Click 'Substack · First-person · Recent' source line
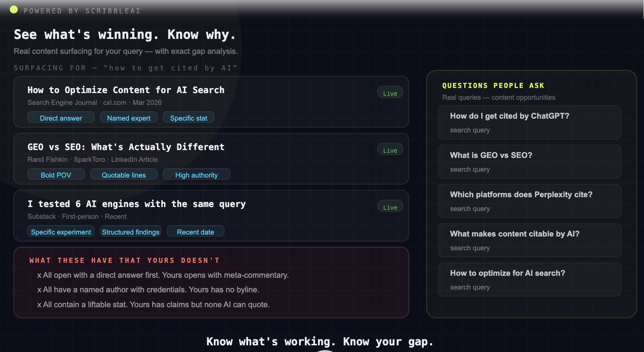The height and width of the screenshot is (352, 644). click(77, 216)
